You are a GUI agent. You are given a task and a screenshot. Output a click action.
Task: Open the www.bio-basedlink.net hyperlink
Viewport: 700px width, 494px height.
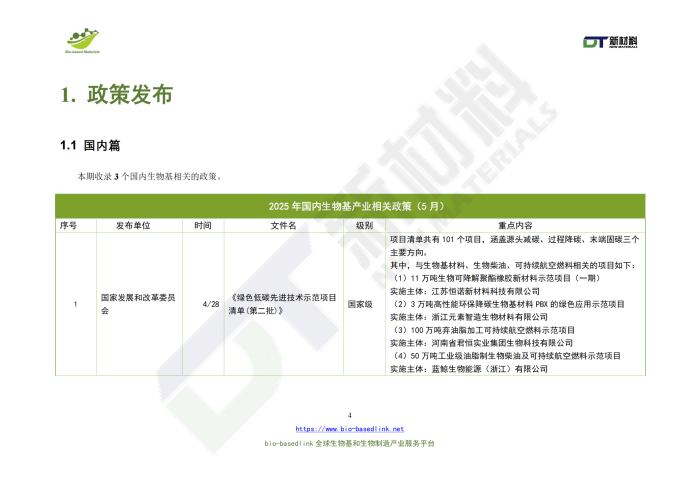tap(349, 428)
